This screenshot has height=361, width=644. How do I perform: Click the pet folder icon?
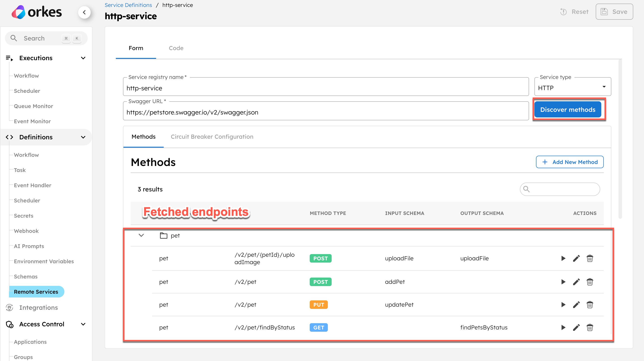click(163, 236)
